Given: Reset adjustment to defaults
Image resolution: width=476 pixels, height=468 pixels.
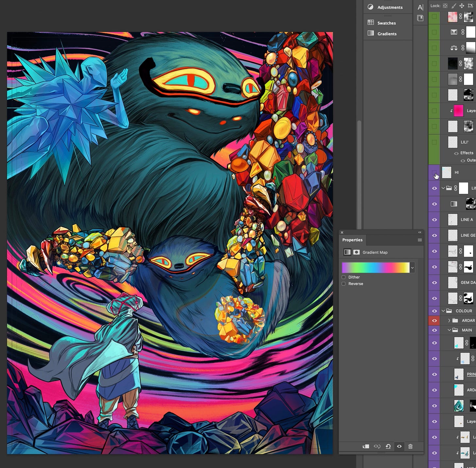Looking at the screenshot, I should click(388, 446).
